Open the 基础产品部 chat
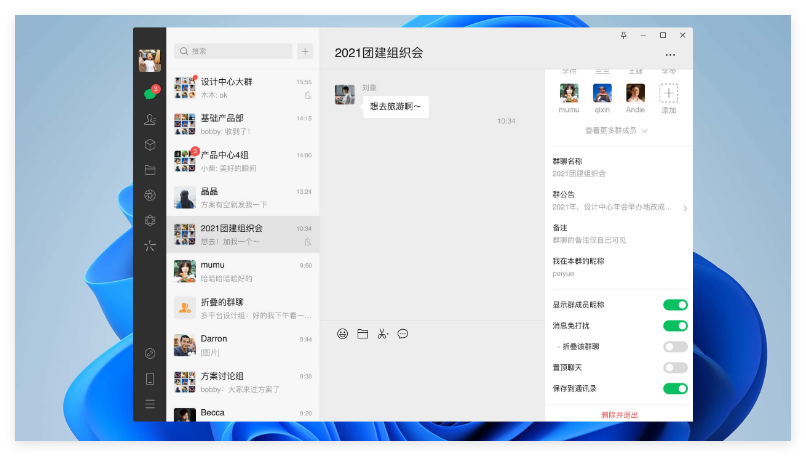This screenshot has width=806, height=456. click(x=243, y=124)
